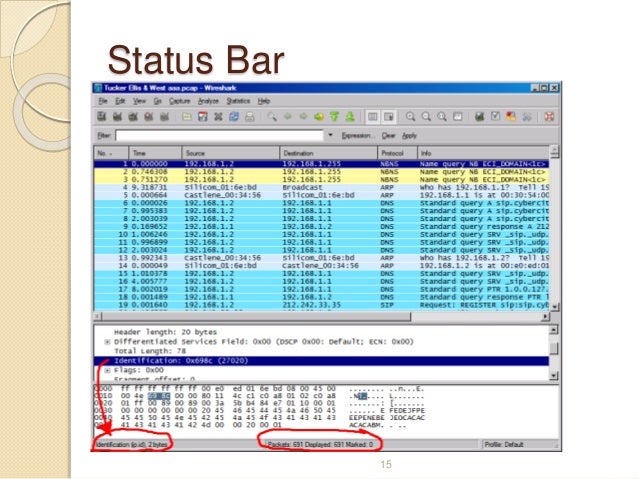638x479 pixels.
Task: Open help lifebuoy toolbar icon
Action: [549, 117]
